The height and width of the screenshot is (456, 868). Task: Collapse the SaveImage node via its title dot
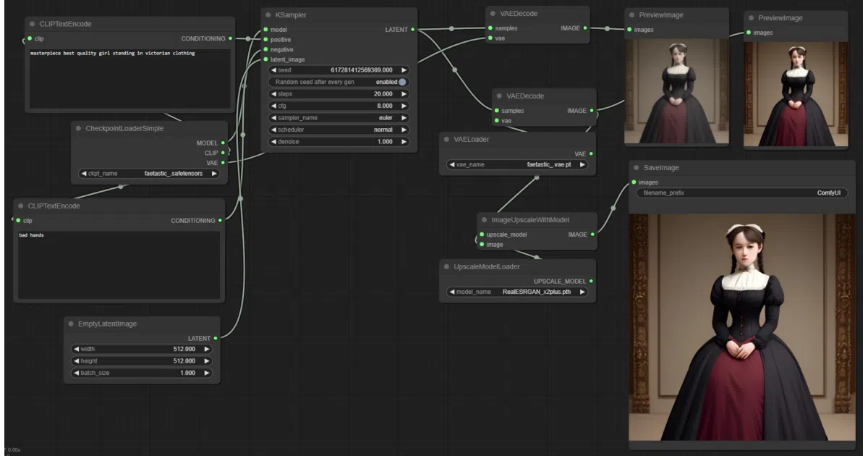635,167
